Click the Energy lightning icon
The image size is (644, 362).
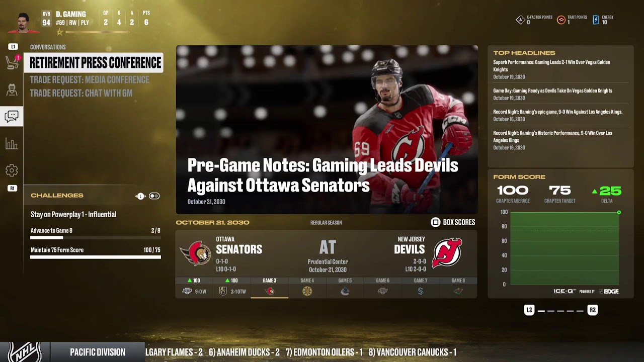pos(596,20)
